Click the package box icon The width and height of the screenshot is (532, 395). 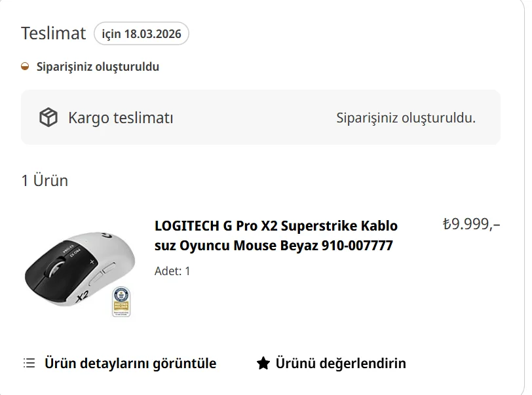48,118
